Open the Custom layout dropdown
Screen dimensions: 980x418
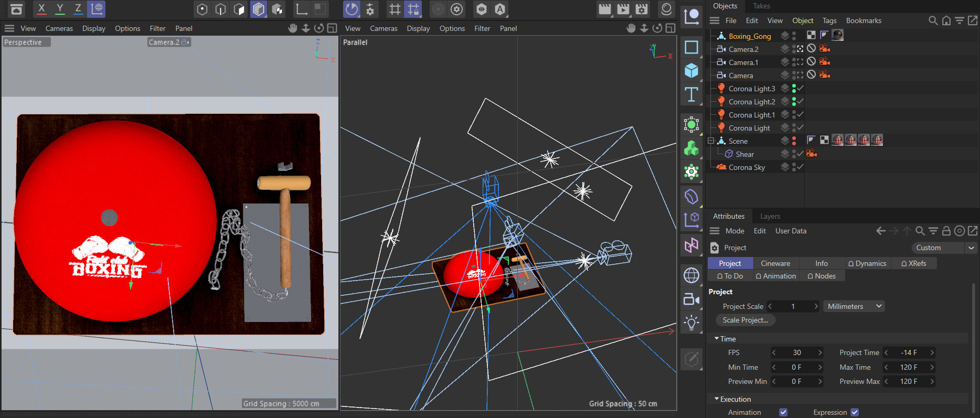point(944,248)
